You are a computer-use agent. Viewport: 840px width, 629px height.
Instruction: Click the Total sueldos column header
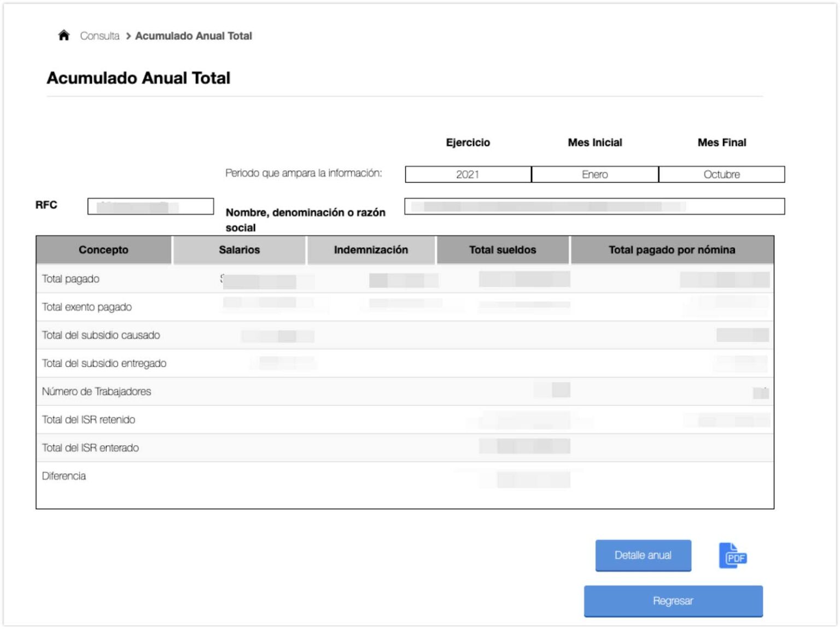click(502, 250)
